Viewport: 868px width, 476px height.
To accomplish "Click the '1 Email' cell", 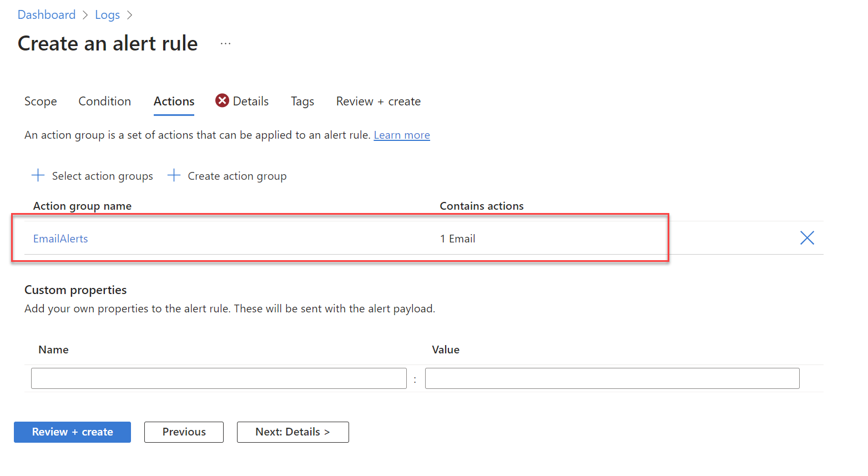I will click(x=457, y=239).
